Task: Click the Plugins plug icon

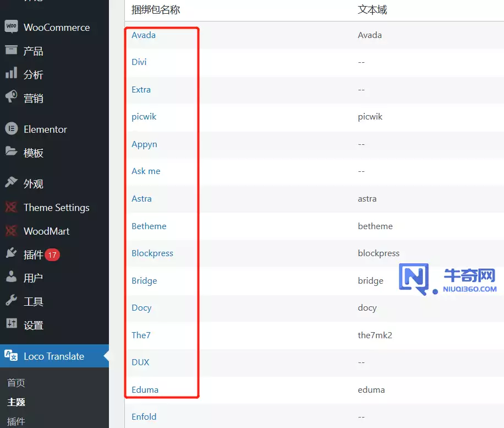Action: (x=11, y=253)
